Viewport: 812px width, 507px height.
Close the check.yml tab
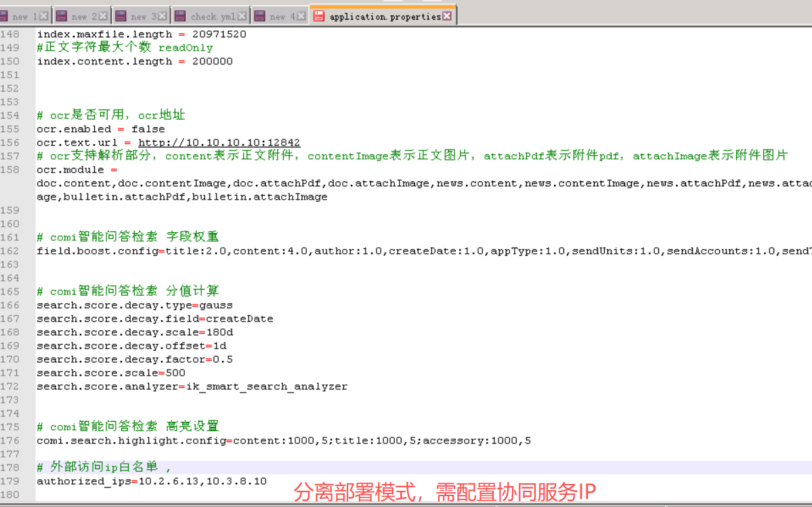coord(242,16)
